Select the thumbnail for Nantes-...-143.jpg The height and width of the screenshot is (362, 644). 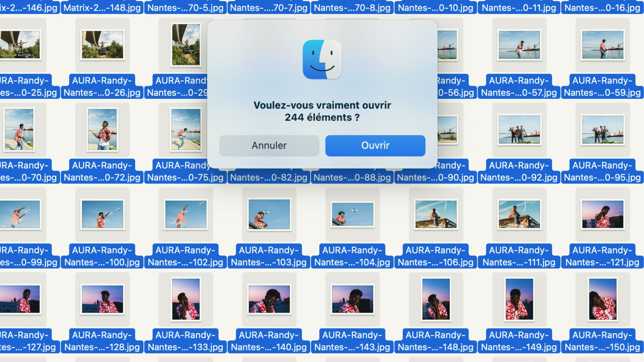click(353, 299)
